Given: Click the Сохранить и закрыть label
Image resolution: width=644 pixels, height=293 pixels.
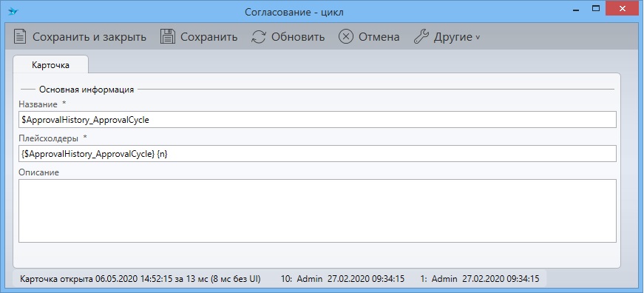Looking at the screenshot, I should [x=89, y=37].
